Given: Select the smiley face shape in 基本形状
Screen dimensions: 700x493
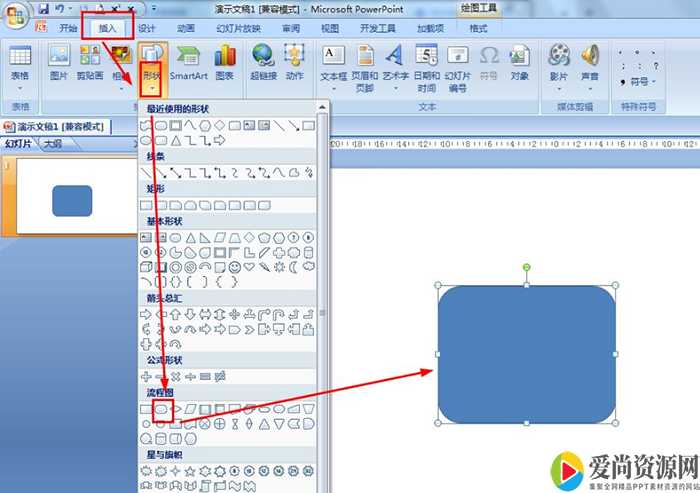Looking at the screenshot, I should [234, 267].
